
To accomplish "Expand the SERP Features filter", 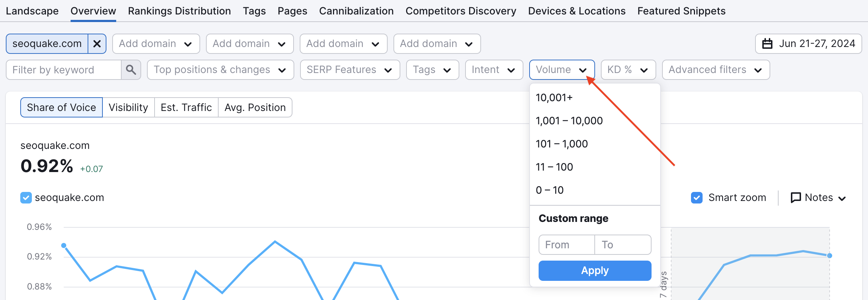I will point(350,70).
